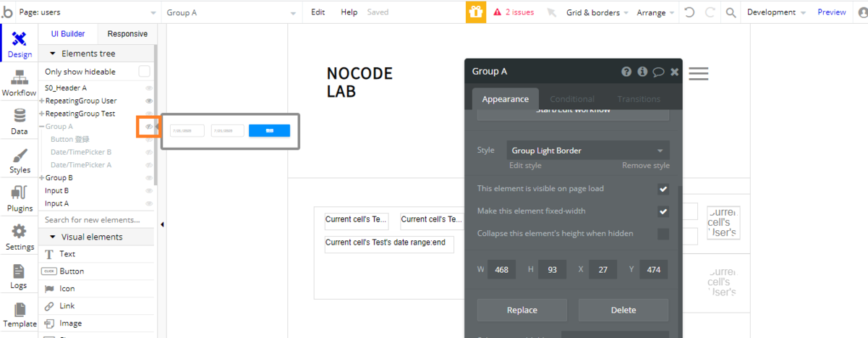Uncheck Make this element fixed-width
The height and width of the screenshot is (338, 868).
[663, 211]
